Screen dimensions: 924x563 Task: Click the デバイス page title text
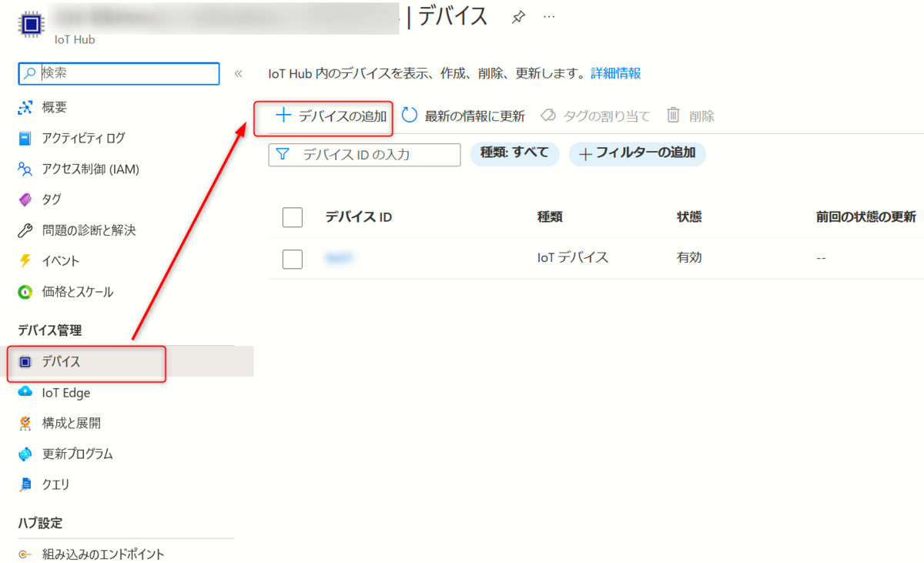coord(453,15)
